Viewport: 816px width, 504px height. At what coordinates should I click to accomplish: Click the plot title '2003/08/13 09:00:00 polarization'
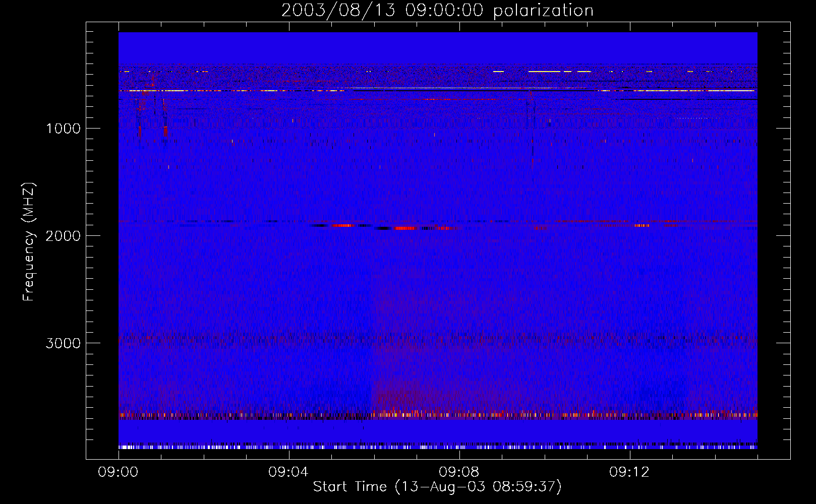point(437,11)
